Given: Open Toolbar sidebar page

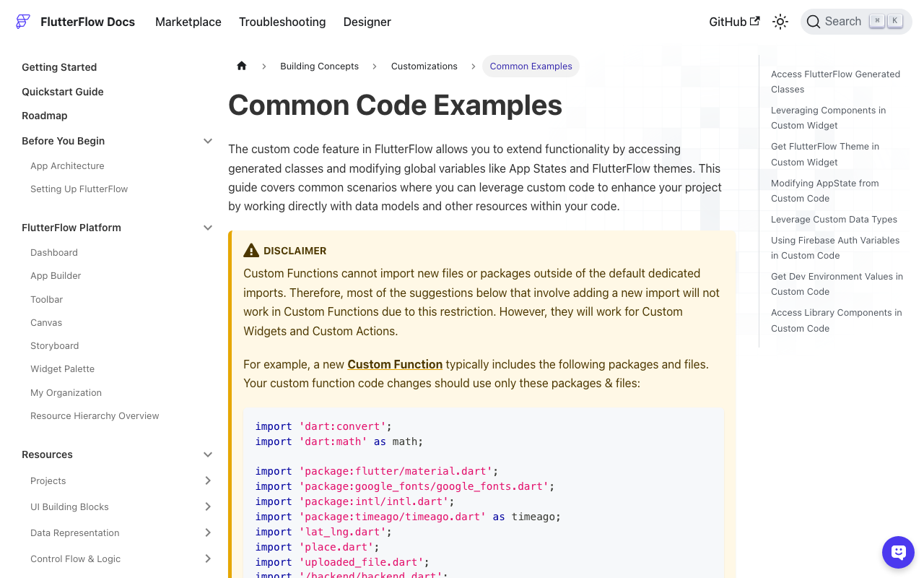Looking at the screenshot, I should (47, 299).
